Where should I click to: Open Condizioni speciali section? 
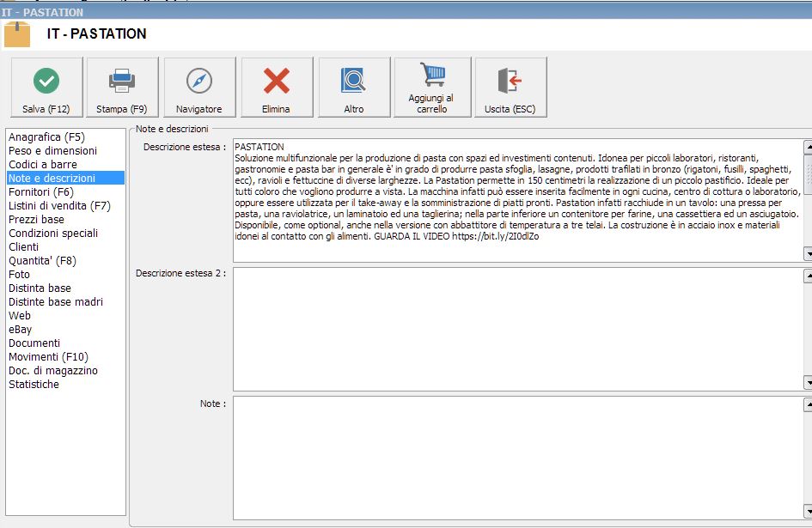pyautogui.click(x=53, y=233)
